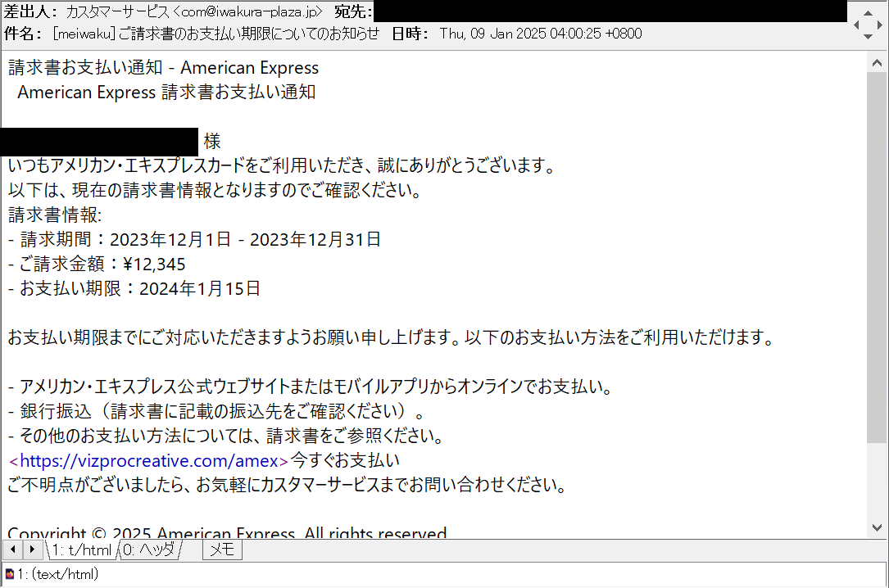Click the ご請求金額 ¥12,345 line
Screen dimensions: 889x588
[97, 264]
